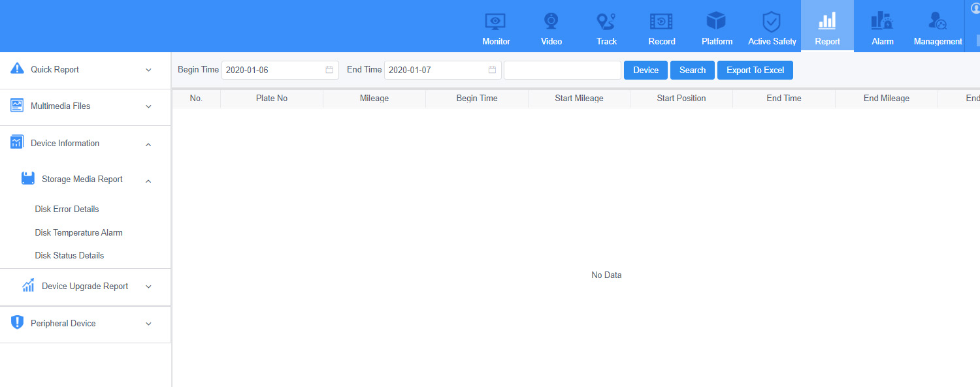Collapse the Storage Media Report chevron

tap(148, 181)
